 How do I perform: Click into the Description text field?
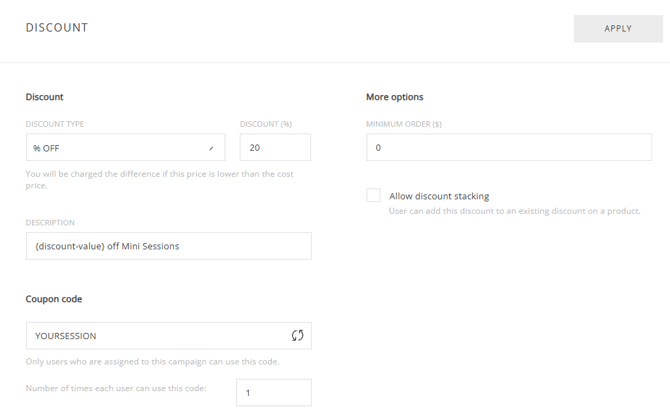(168, 246)
